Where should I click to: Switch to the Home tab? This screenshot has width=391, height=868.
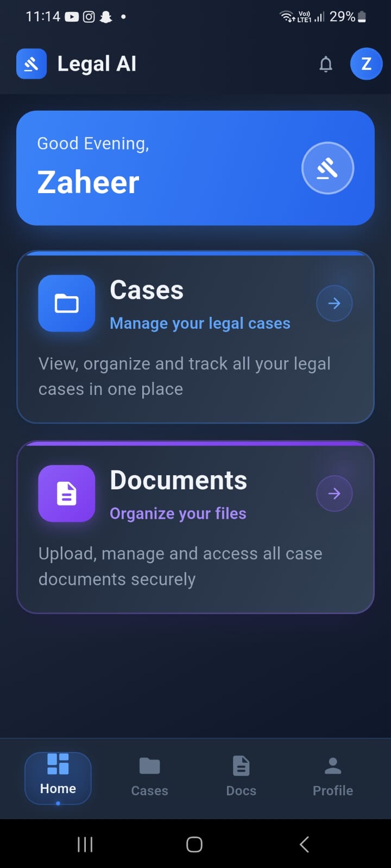(x=58, y=778)
